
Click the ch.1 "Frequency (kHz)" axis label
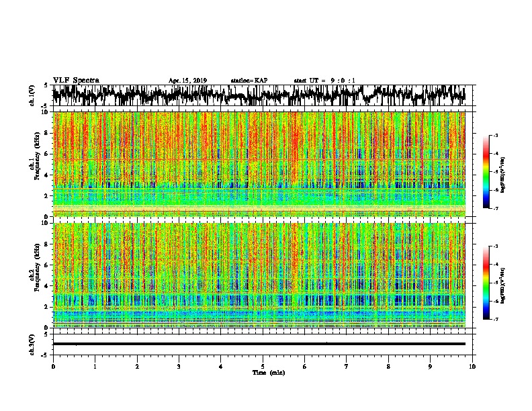tap(38, 156)
